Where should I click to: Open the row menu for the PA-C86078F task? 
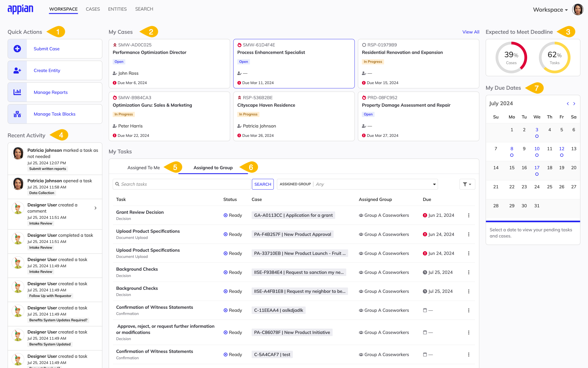[x=469, y=332]
